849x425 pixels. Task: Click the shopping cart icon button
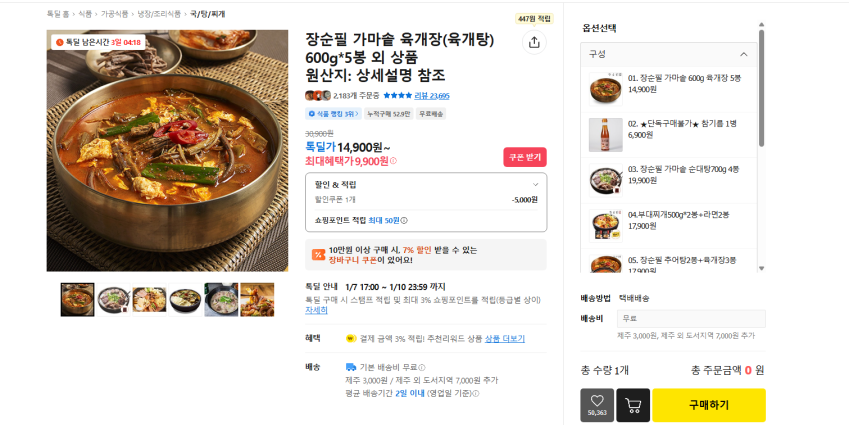click(x=632, y=405)
